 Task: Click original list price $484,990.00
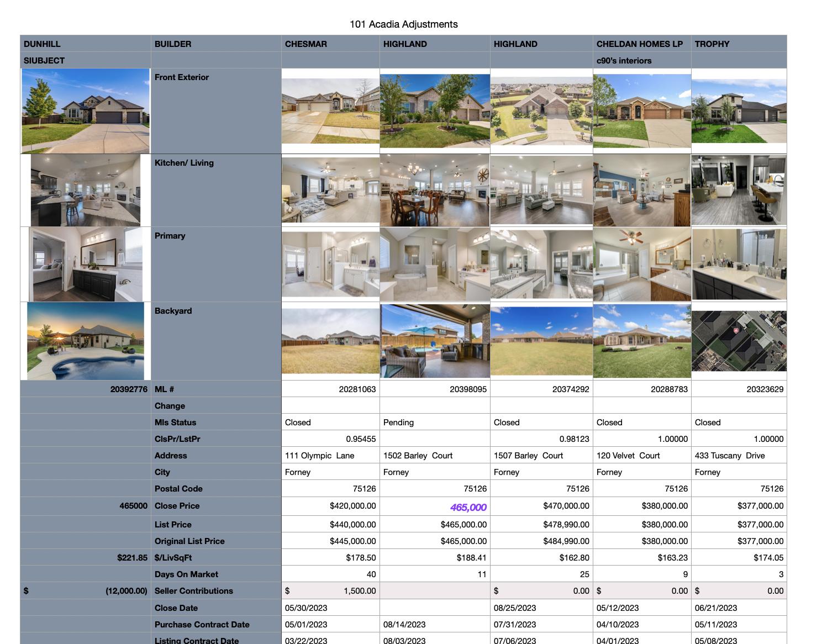[x=566, y=541]
